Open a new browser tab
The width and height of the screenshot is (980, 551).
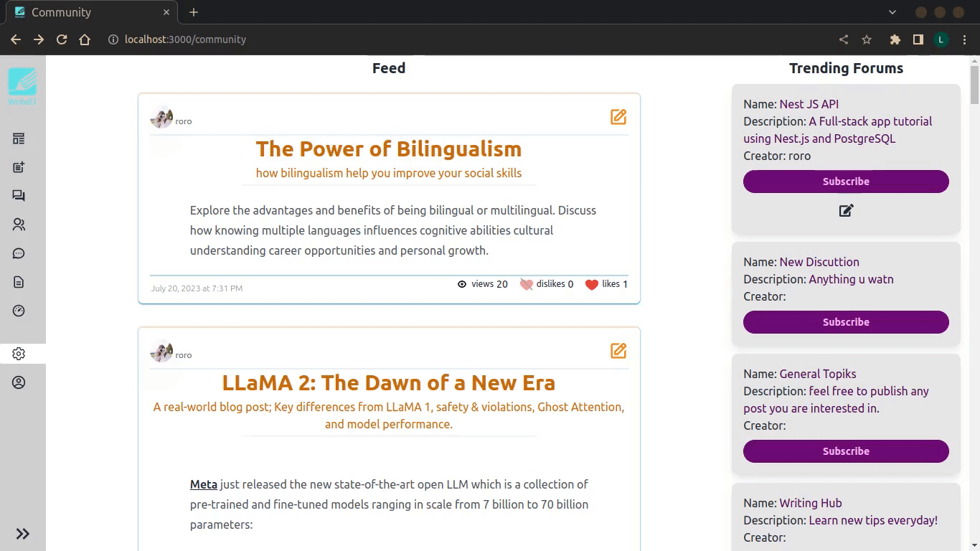[194, 12]
